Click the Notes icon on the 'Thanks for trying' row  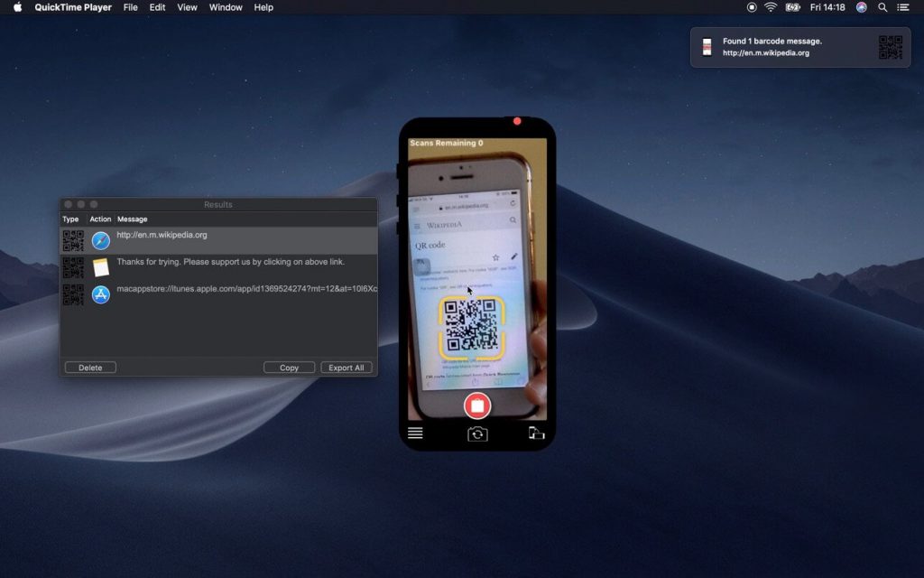[x=100, y=267]
